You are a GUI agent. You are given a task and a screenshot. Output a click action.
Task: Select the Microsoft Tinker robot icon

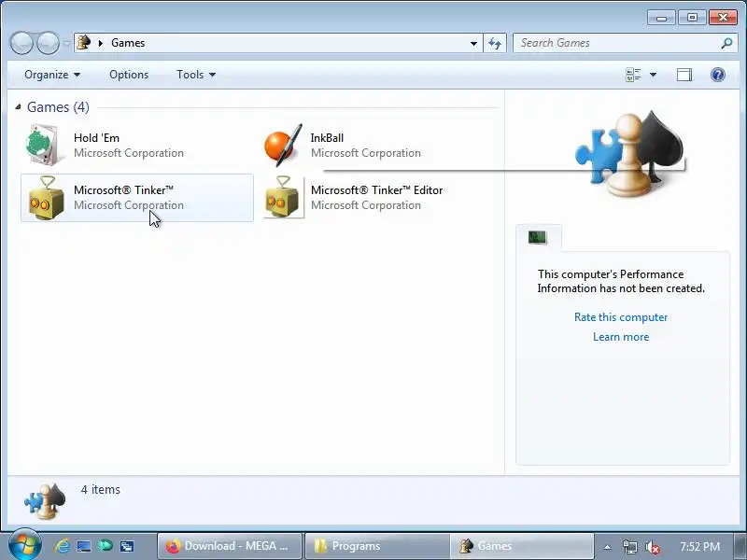tap(46, 198)
